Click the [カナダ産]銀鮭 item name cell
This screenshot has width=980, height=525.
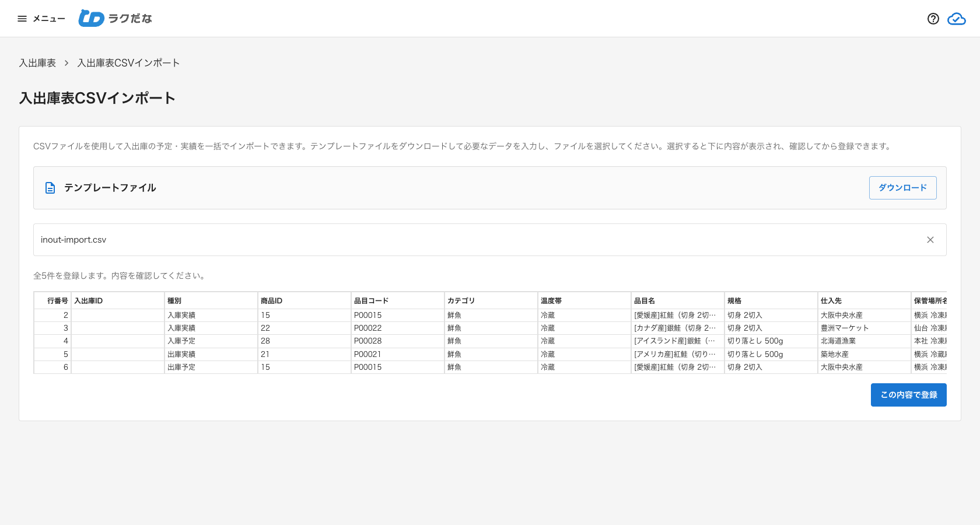(x=678, y=328)
